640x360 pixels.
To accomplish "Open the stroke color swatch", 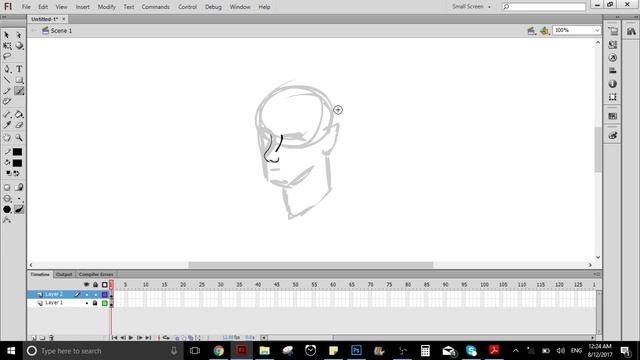I will 17,152.
